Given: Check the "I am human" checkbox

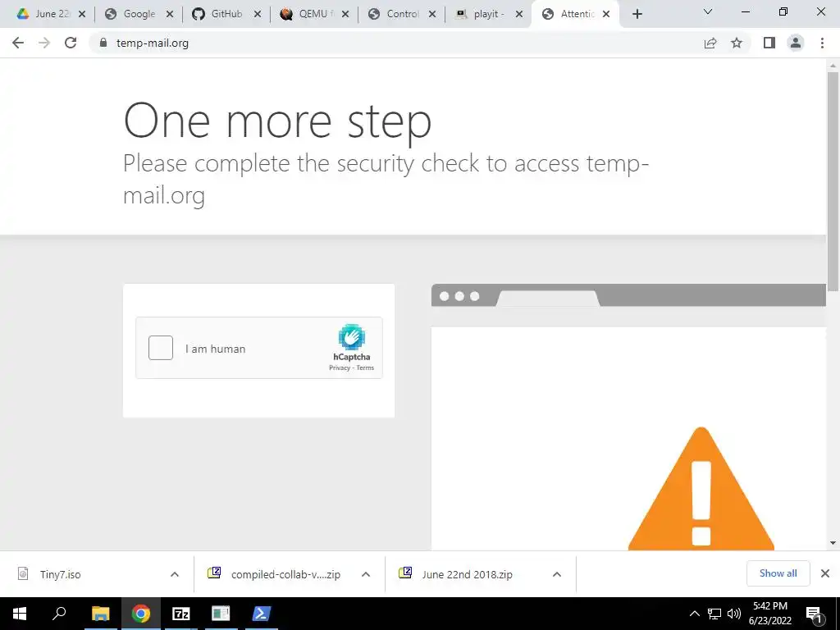Looking at the screenshot, I should pos(161,348).
